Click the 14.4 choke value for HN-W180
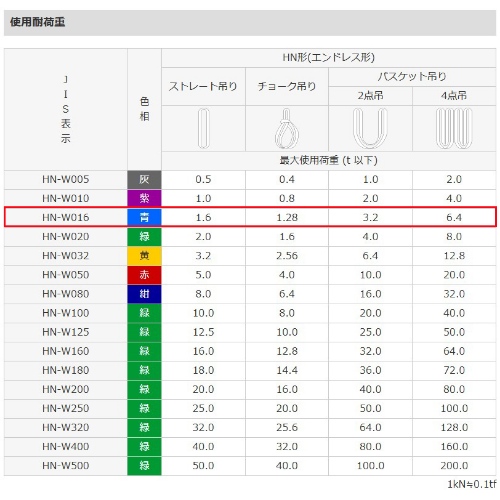This screenshot has height=500, width=500. (287, 370)
